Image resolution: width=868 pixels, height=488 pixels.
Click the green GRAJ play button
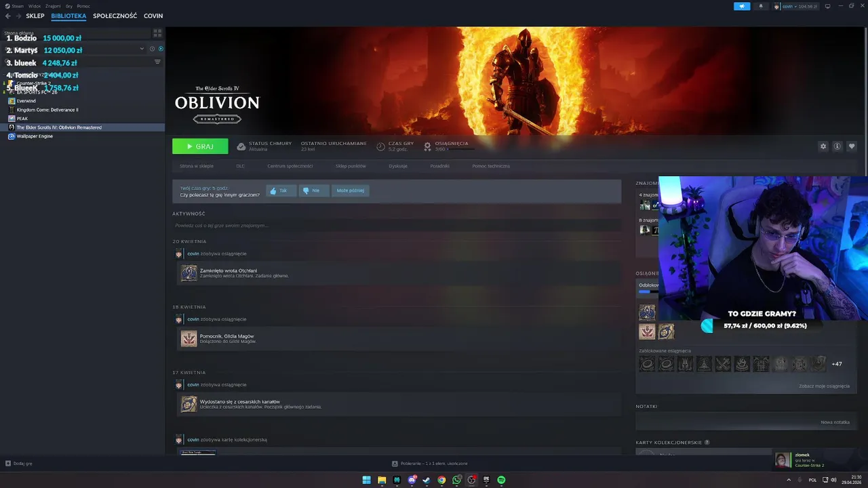(200, 146)
